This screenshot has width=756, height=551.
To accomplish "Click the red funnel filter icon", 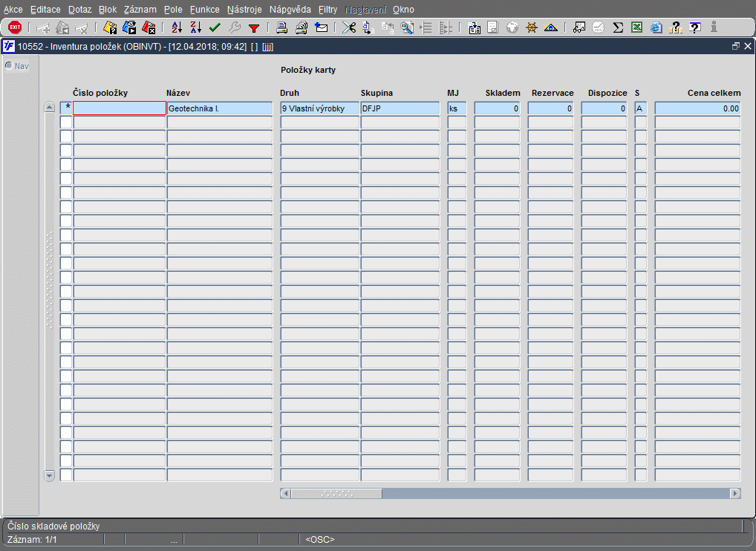I will [x=253, y=28].
